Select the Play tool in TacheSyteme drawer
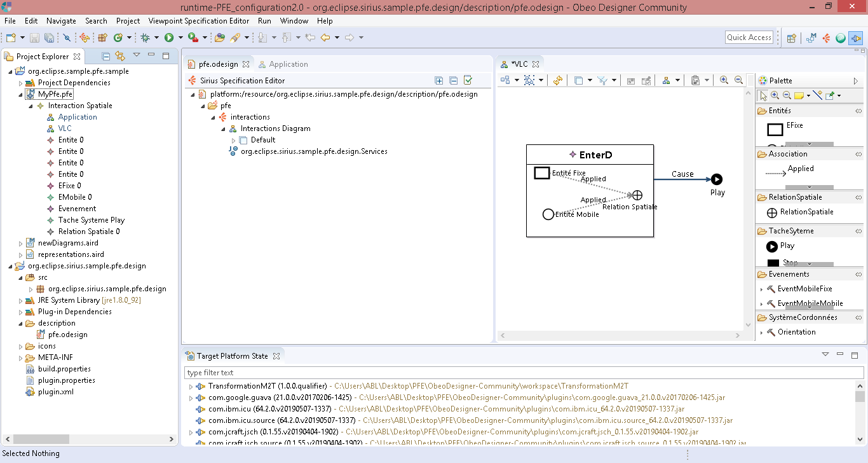 [x=780, y=246]
